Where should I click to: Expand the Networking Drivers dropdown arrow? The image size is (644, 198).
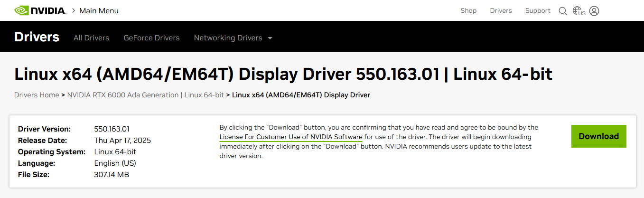[x=270, y=38]
